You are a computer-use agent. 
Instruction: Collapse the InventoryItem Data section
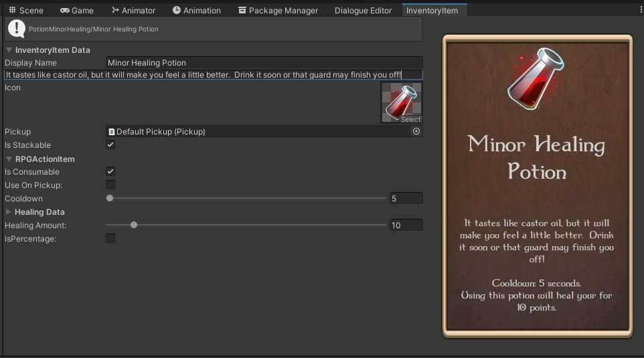click(x=9, y=50)
